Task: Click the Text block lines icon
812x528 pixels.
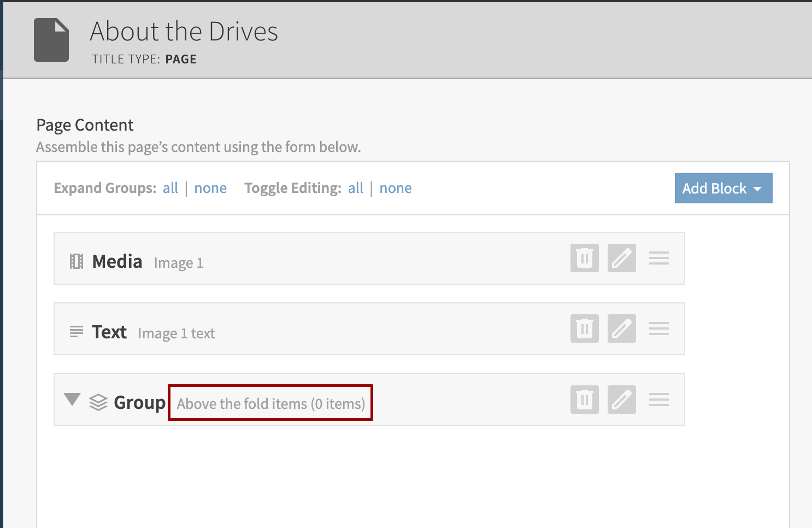Action: [x=77, y=332]
